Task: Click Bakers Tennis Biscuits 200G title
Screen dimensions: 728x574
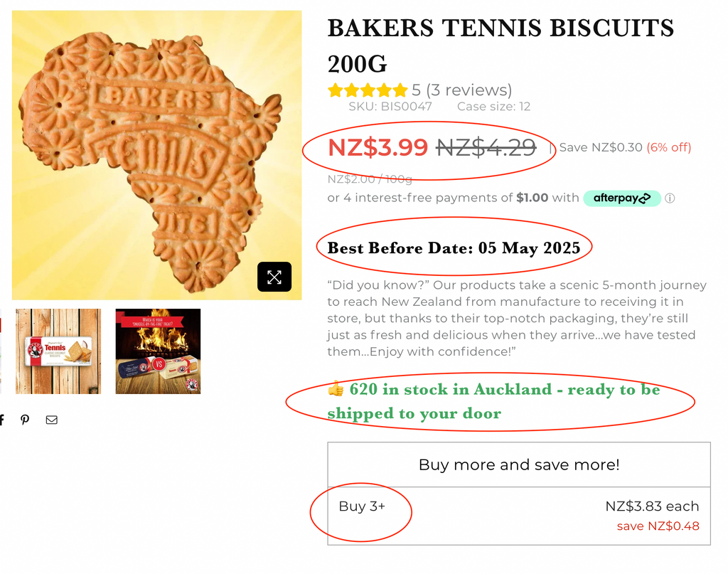Action: point(500,46)
